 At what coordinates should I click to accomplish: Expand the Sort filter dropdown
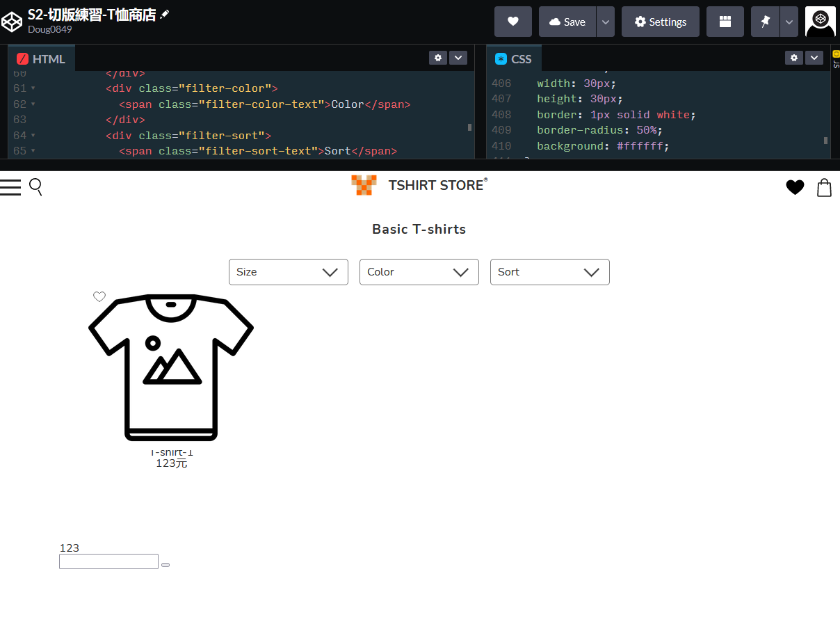[549, 272]
